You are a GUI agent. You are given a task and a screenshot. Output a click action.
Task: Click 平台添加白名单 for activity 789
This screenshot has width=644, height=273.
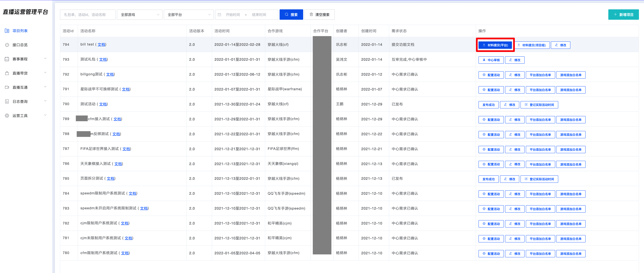pyautogui.click(x=540, y=120)
